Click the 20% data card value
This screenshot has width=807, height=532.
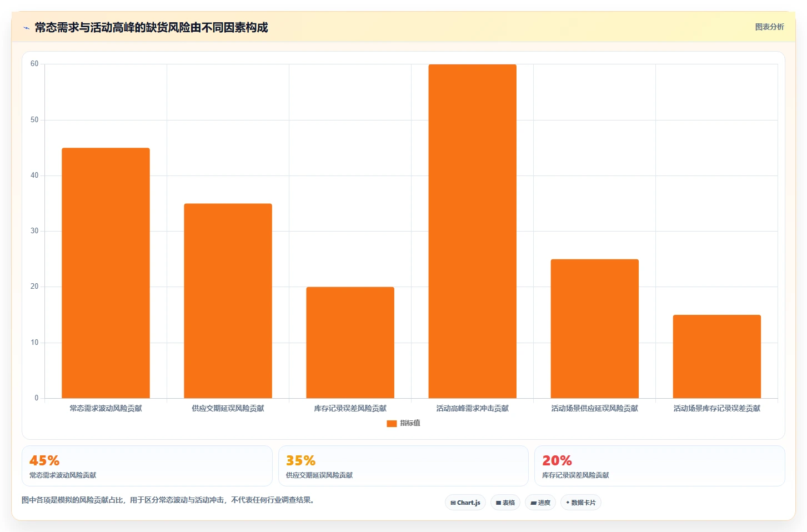(x=557, y=461)
